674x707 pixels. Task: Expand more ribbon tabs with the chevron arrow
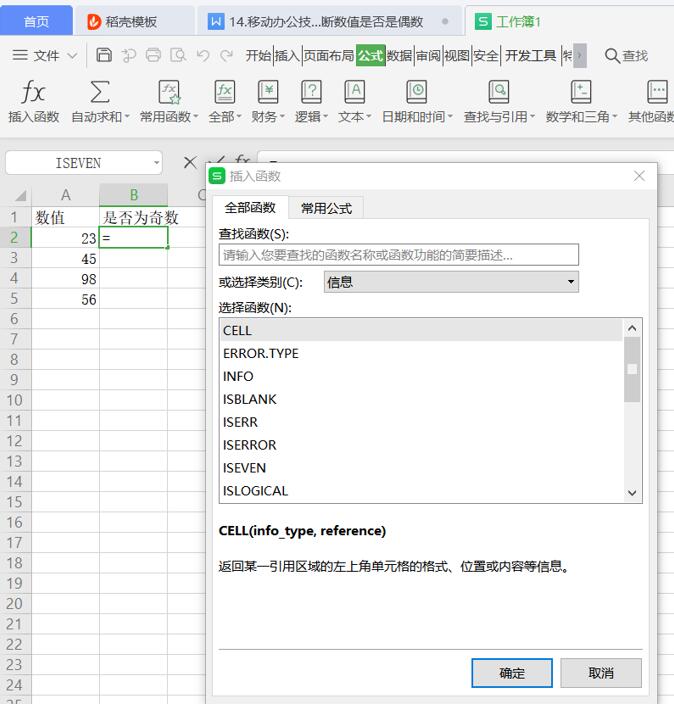[x=580, y=55]
